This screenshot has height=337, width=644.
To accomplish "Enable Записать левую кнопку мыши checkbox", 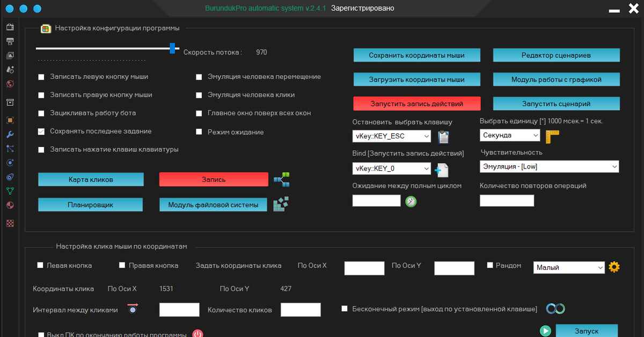I will click(41, 77).
